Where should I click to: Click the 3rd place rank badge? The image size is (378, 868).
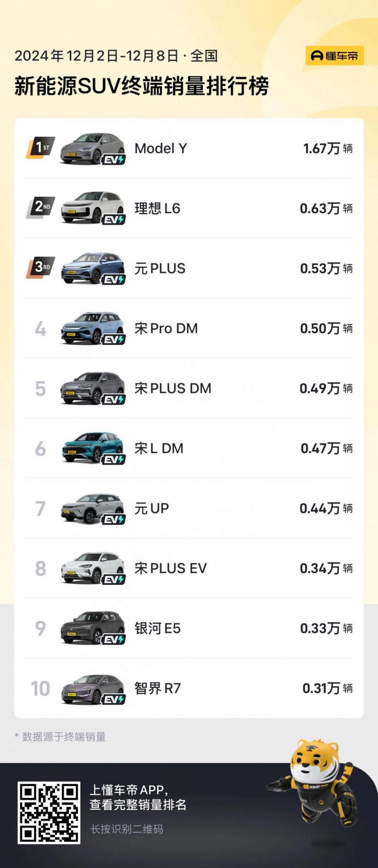click(x=41, y=268)
